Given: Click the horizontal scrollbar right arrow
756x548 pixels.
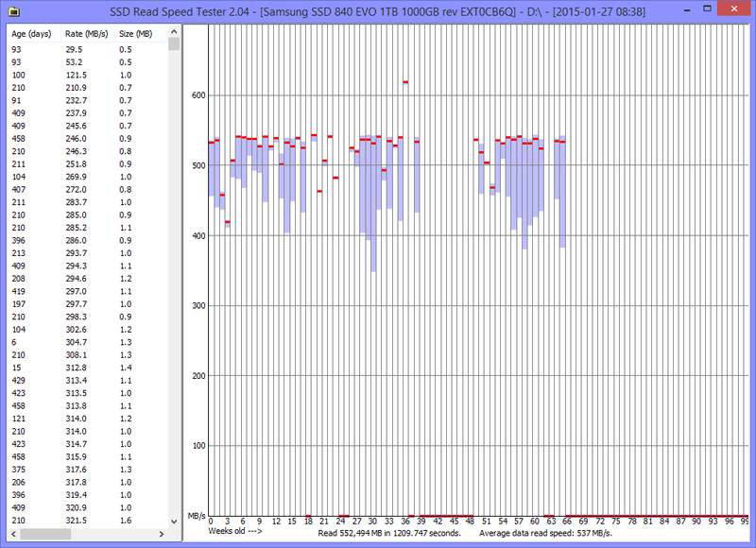Looking at the screenshot, I should pyautogui.click(x=162, y=534).
